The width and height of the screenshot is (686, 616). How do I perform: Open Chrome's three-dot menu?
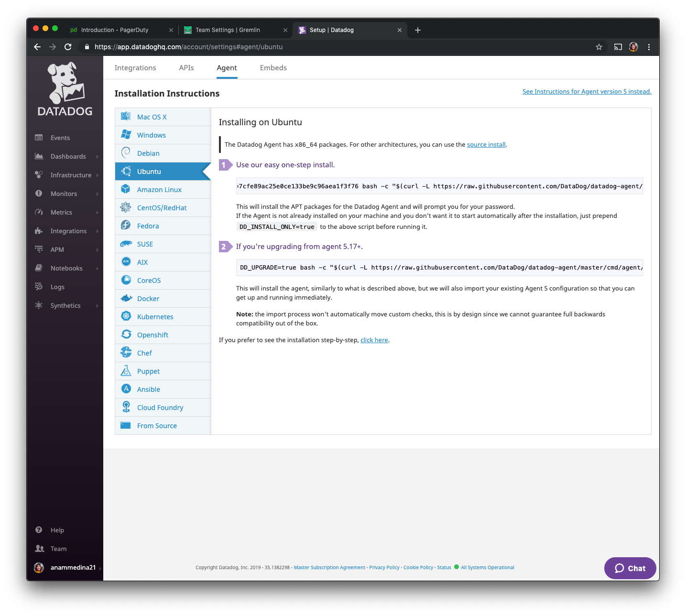(x=649, y=47)
